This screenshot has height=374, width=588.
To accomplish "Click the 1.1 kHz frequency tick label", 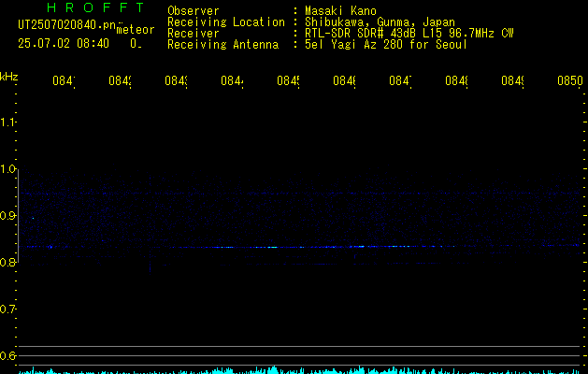I will pos(7,122).
